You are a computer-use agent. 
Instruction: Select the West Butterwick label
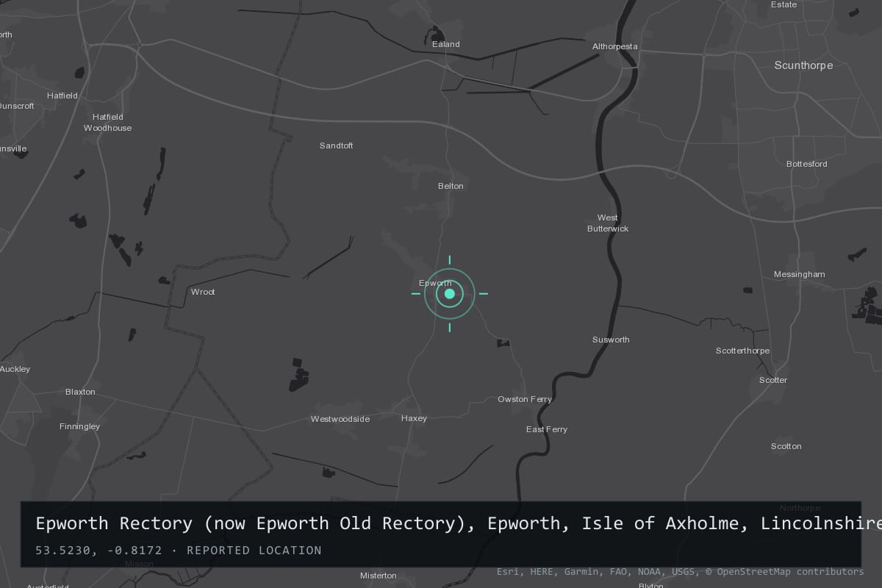coord(607,223)
